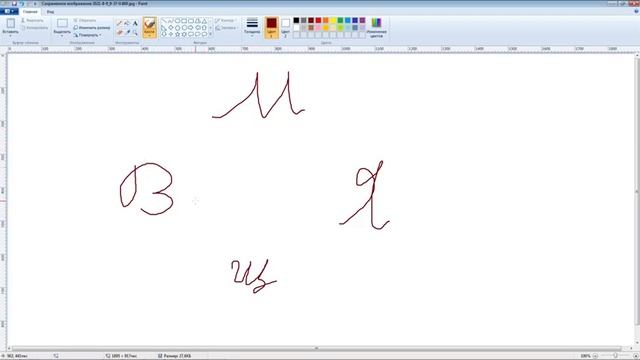Click the Zoom in plus button in status bar
Screen dimensions: 640x360
[636, 356]
